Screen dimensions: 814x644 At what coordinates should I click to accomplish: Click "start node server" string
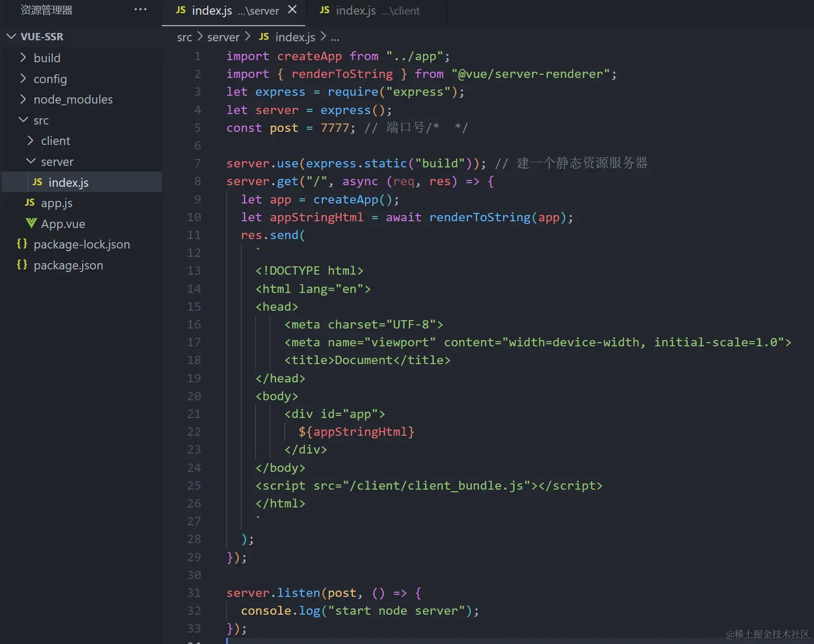[x=396, y=611]
